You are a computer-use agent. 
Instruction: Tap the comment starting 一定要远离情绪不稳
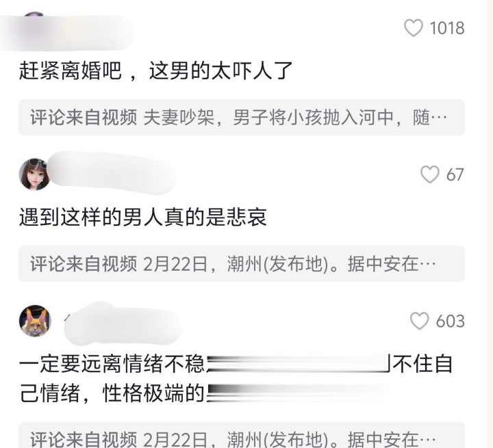pyautogui.click(x=236, y=378)
